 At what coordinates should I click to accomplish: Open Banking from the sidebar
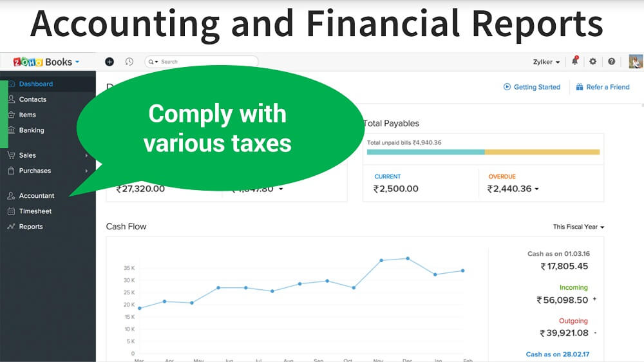32,130
